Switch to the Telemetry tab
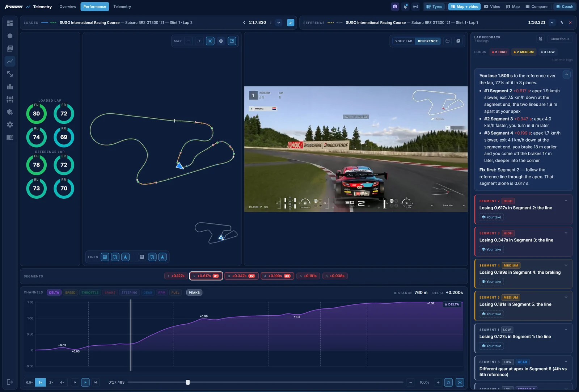 click(122, 7)
